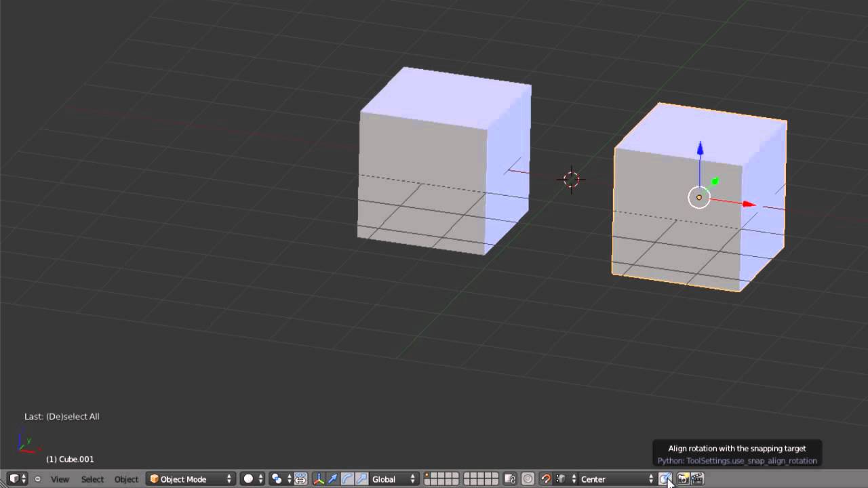Toggle manipulate center points only
The height and width of the screenshot is (488, 868).
[x=300, y=479]
